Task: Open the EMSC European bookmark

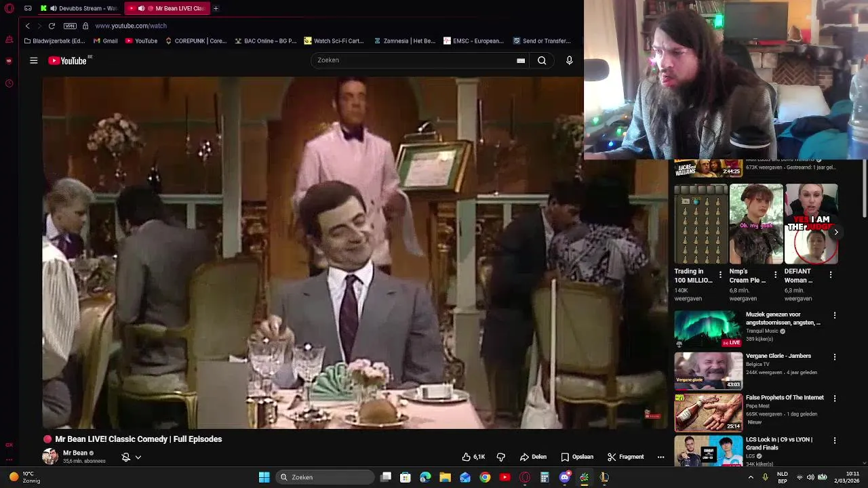Action: tap(473, 41)
